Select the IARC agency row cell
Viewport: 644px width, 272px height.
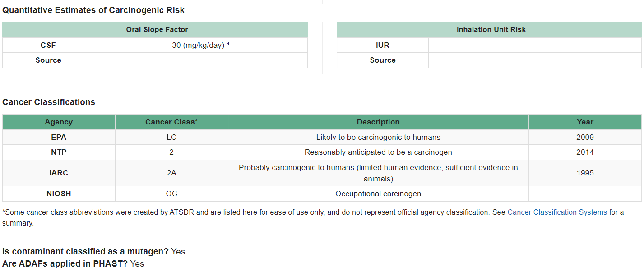coord(59,173)
